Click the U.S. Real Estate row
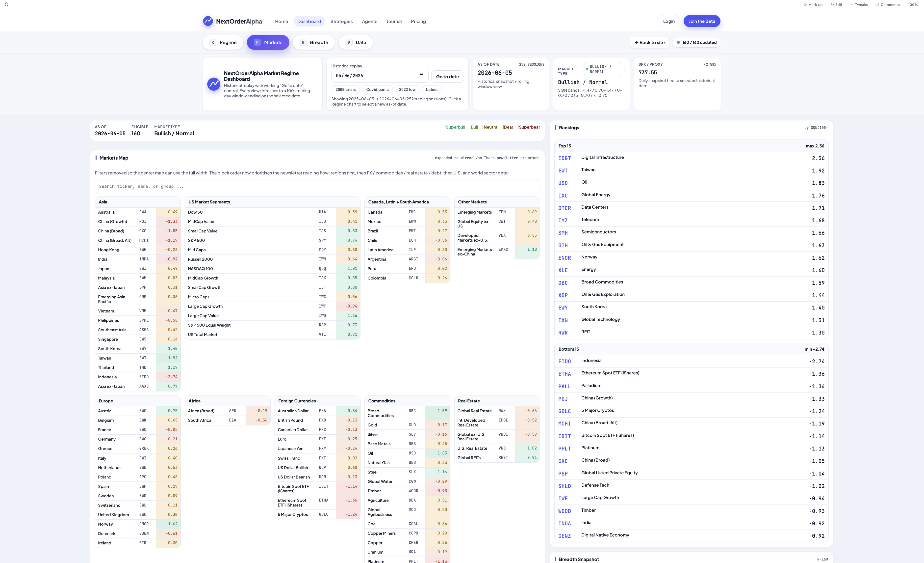 coord(497,448)
